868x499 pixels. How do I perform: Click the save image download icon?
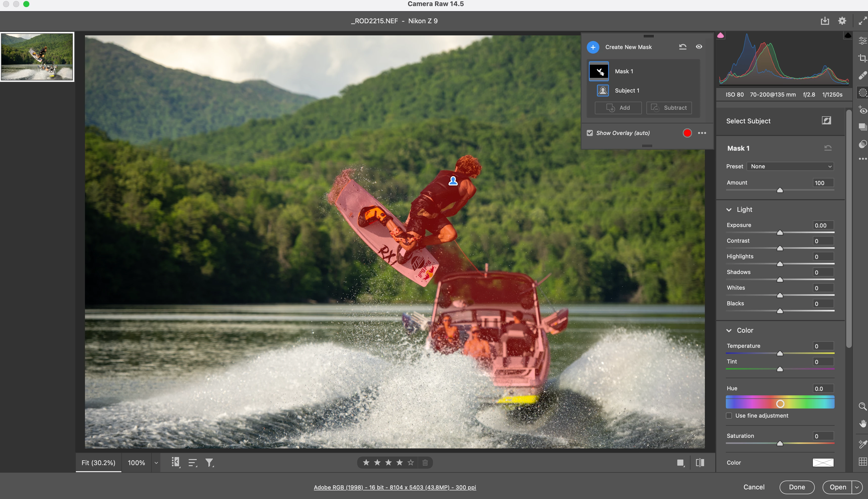point(825,21)
